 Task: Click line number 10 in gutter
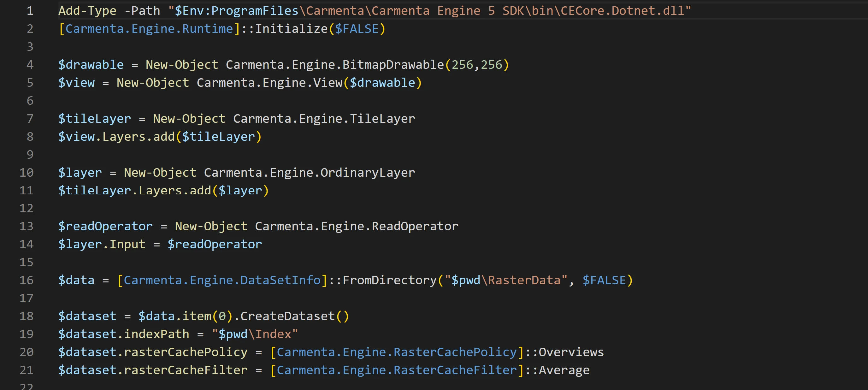(26, 173)
